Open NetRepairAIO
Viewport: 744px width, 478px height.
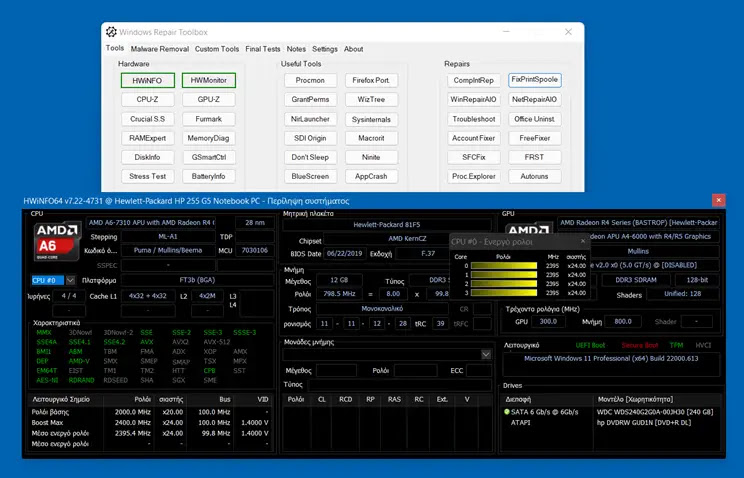coord(535,99)
